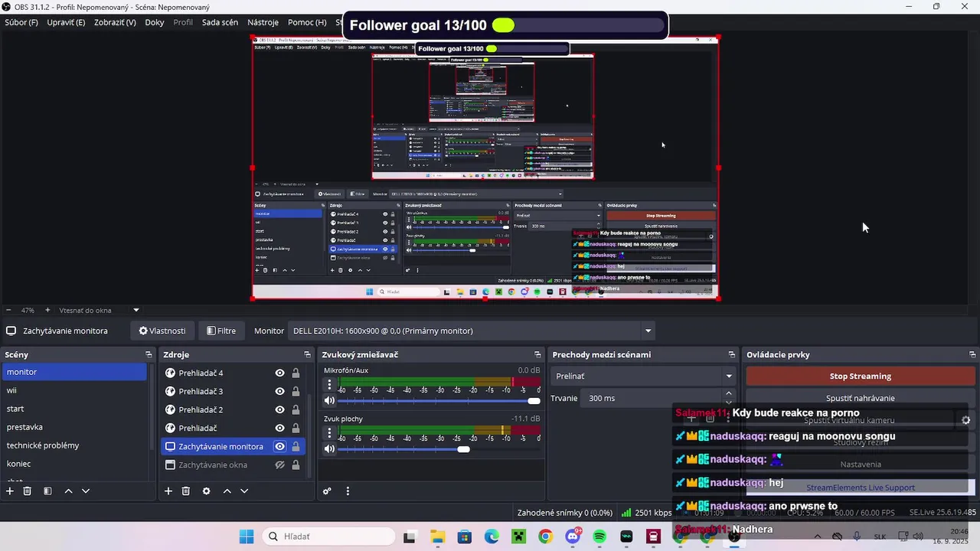
Task: Pop out the Zdroje dock panel
Action: (x=307, y=354)
